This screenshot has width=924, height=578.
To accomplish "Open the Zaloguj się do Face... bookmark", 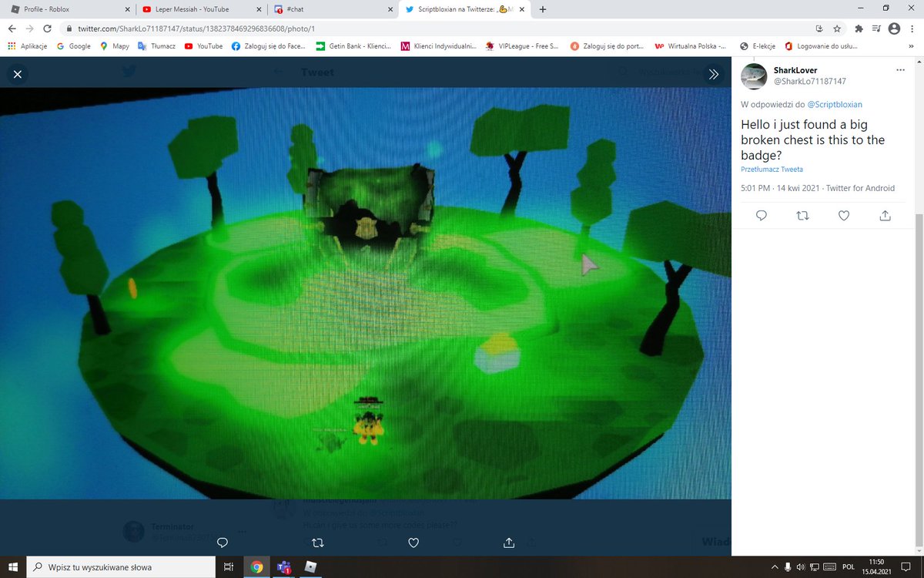I will tap(268, 46).
